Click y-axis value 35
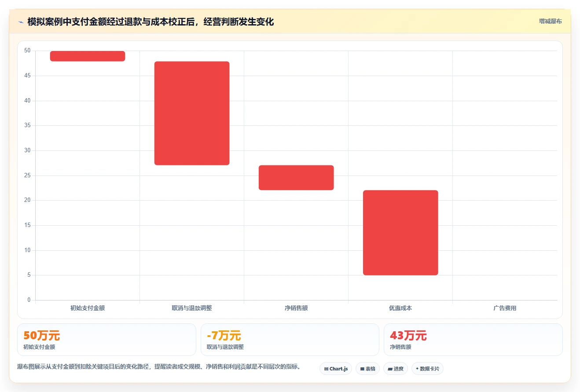Viewport: 580px width, 392px height. [28, 125]
